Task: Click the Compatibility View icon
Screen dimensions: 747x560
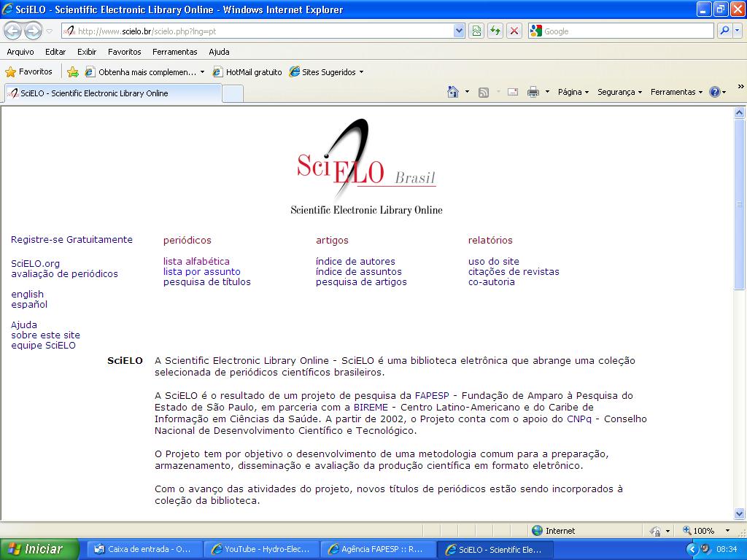Action: pos(476,31)
